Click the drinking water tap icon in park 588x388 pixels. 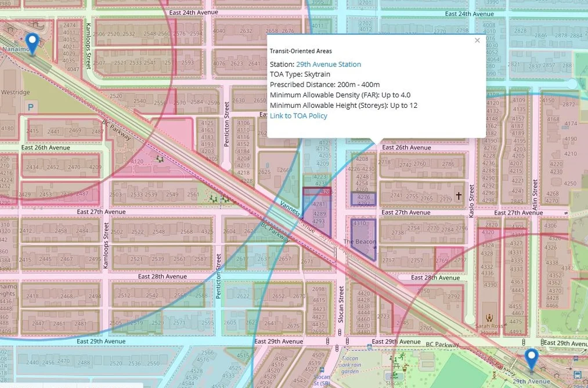click(x=405, y=368)
